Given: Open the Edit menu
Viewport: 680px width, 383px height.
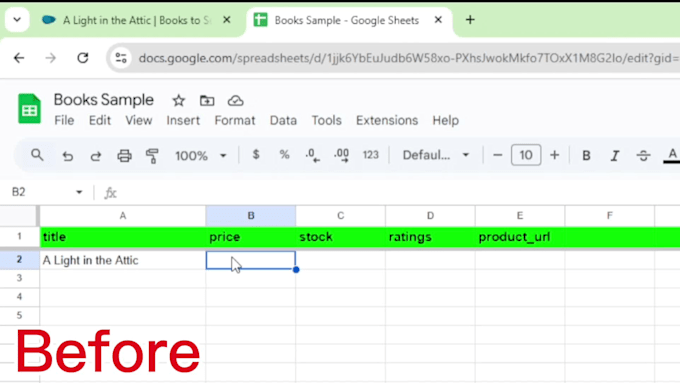Looking at the screenshot, I should point(100,120).
